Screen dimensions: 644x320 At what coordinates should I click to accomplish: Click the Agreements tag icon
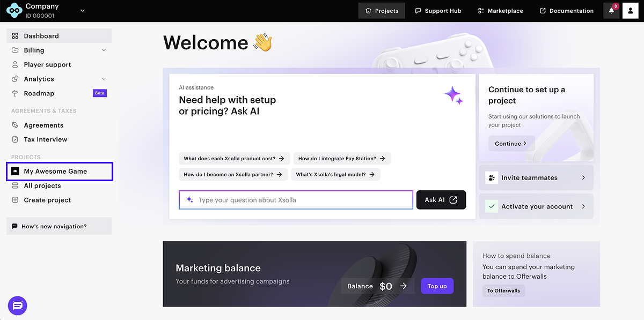click(15, 125)
